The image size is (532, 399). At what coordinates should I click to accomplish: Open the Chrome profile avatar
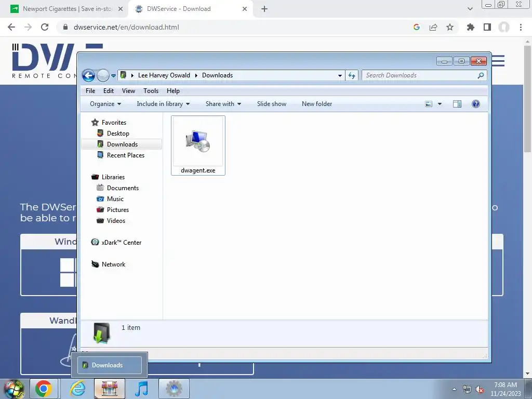point(504,27)
